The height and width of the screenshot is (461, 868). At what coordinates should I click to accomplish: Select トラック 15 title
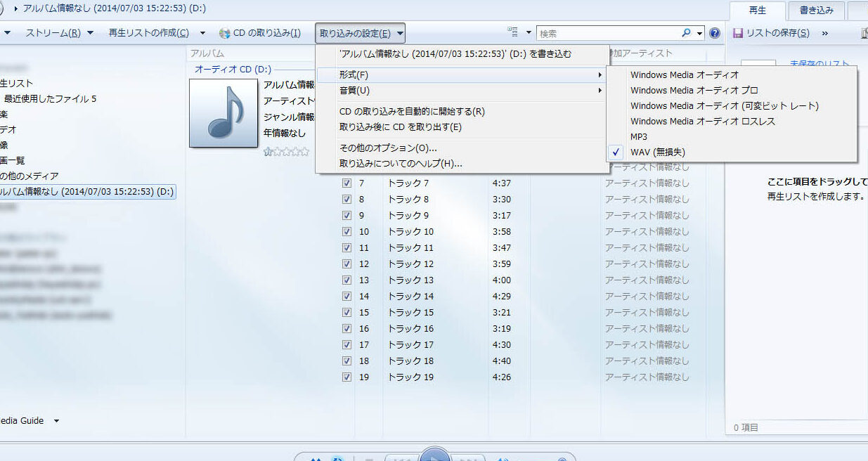tap(411, 312)
